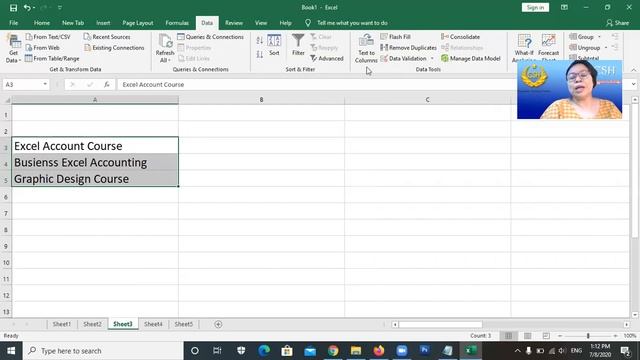Click Refresh All button
This screenshot has width=640, height=360.
[165, 49]
